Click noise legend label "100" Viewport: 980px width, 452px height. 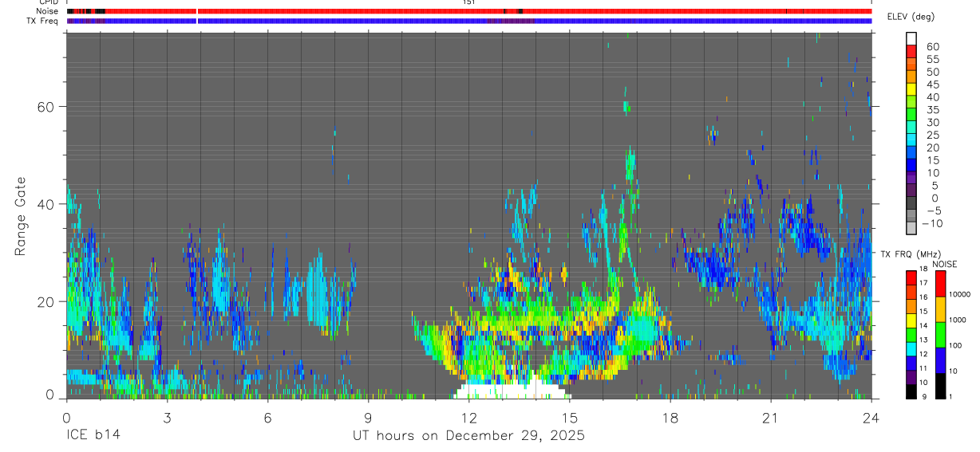(x=957, y=345)
